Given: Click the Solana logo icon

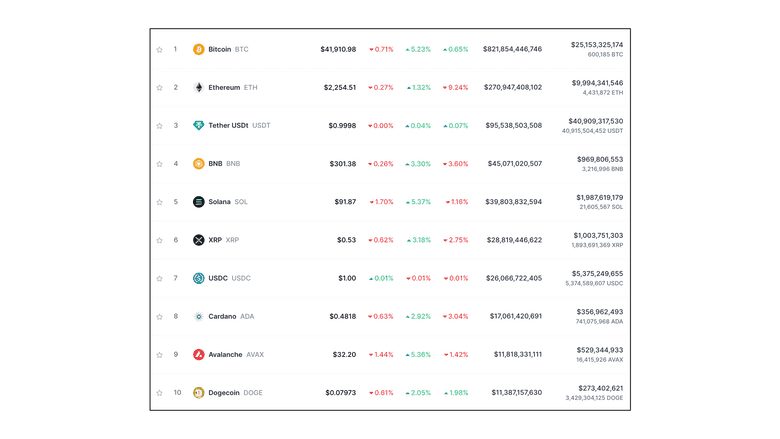Looking at the screenshot, I should point(198,202).
